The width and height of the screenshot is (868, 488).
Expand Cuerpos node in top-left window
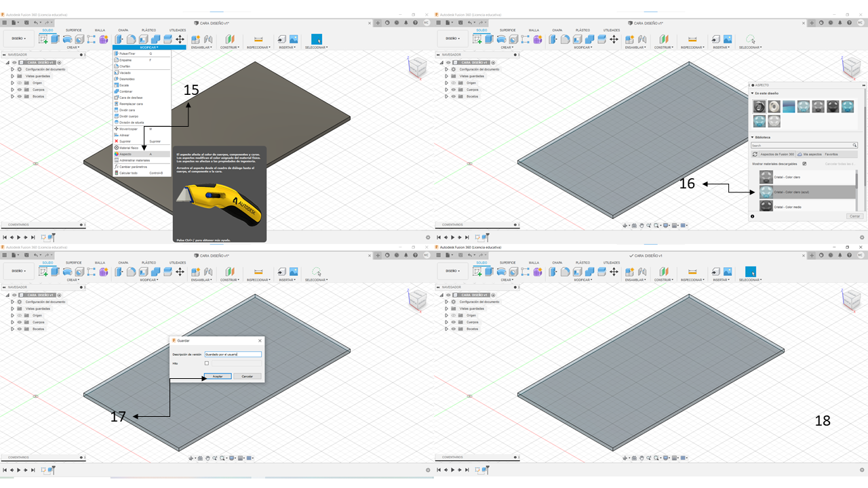coord(12,89)
